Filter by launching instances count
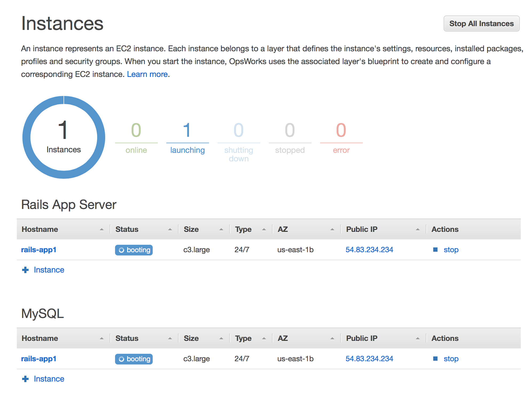Screen dimensions: 532x396 pyautogui.click(x=187, y=138)
